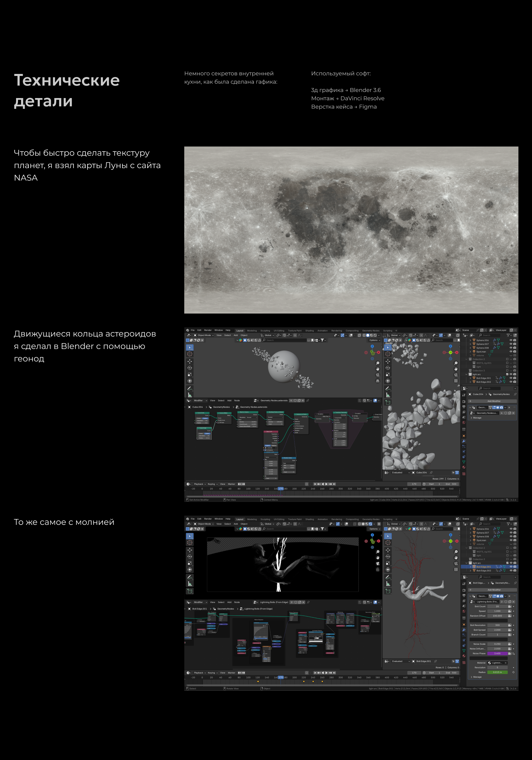Select Move tool in asteroid viewport toolbar
Viewport: 532px width, 760px height.
[x=190, y=361]
